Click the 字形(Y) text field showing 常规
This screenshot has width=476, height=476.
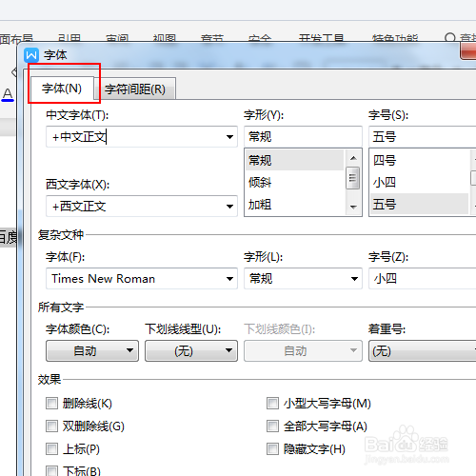(x=303, y=136)
